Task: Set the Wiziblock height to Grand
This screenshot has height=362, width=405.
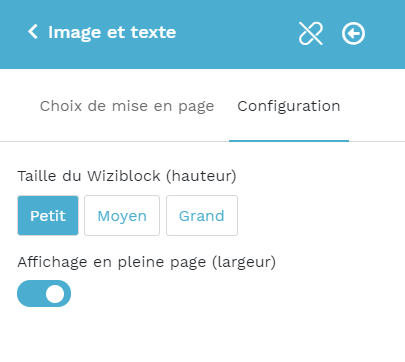Action: point(202,216)
